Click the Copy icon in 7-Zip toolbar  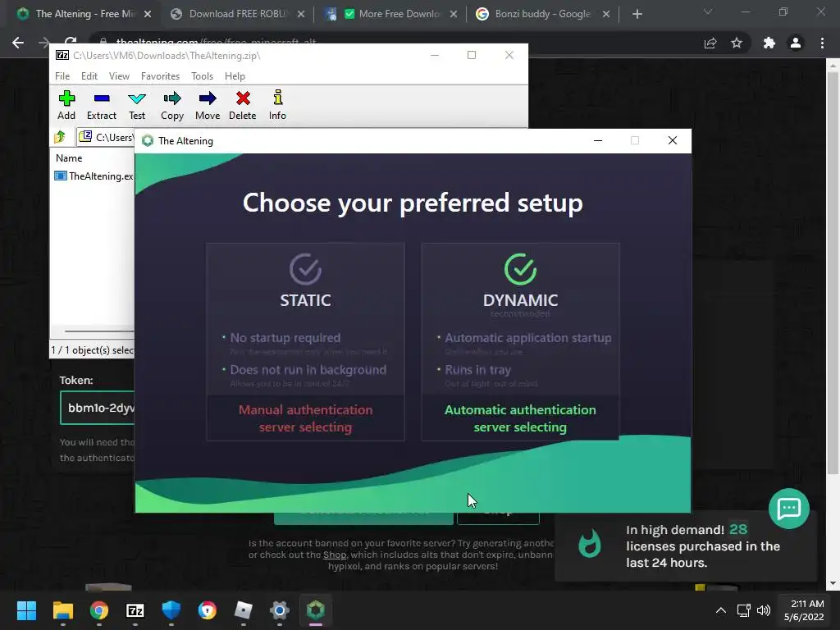point(172,105)
